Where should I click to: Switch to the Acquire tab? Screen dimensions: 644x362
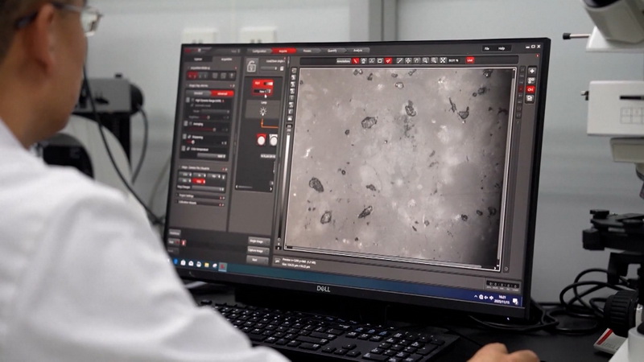tap(282, 51)
